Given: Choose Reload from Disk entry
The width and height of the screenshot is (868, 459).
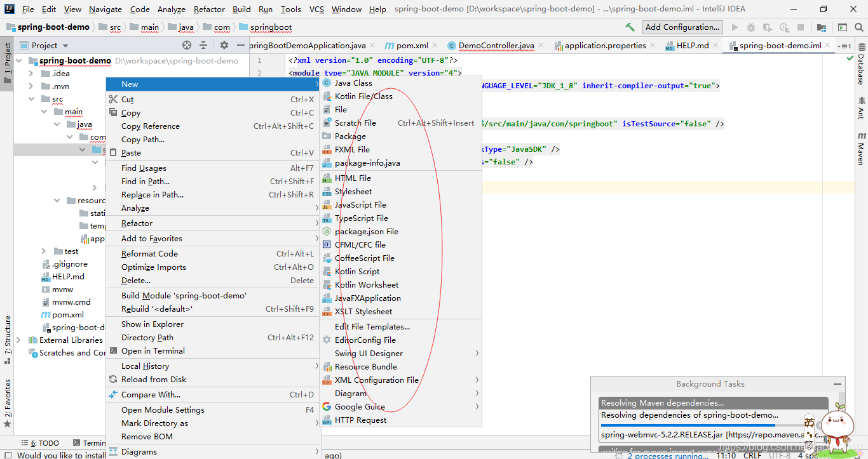Looking at the screenshot, I should pyautogui.click(x=212, y=380).
